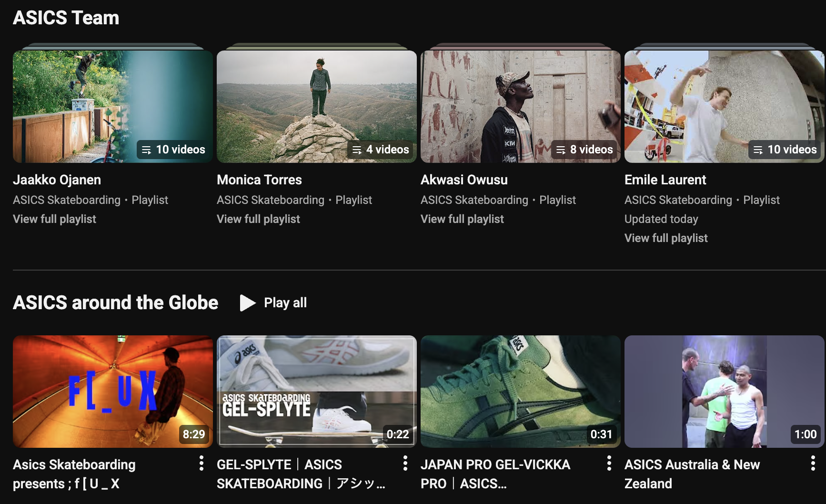View full playlist for Monica Torres

(x=258, y=219)
